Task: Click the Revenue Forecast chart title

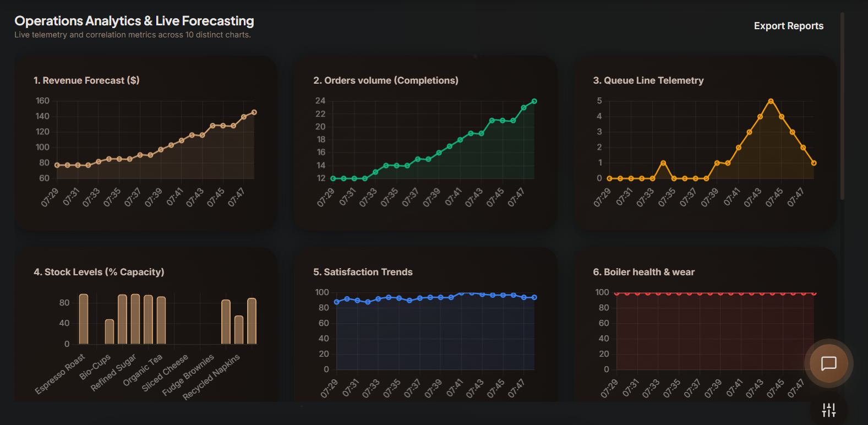Action: (86, 80)
